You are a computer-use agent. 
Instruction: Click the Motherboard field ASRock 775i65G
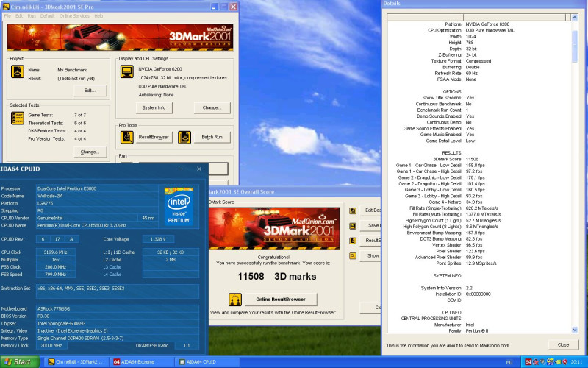coord(118,308)
